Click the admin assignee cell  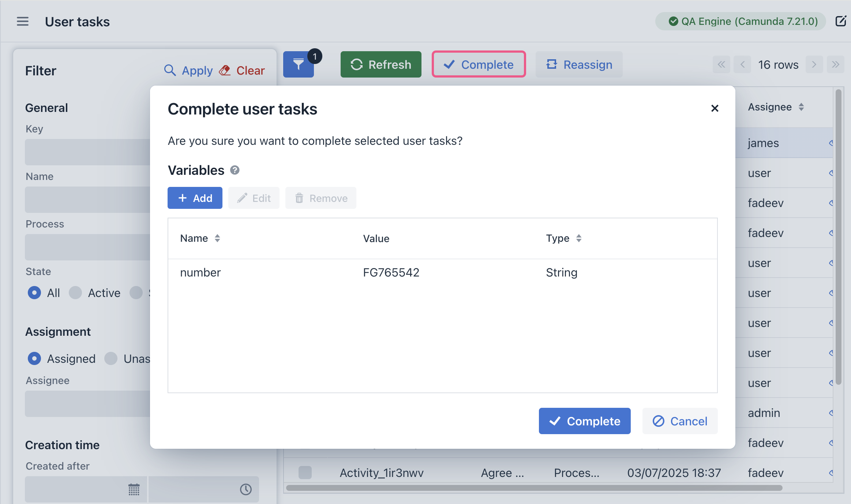(764, 413)
